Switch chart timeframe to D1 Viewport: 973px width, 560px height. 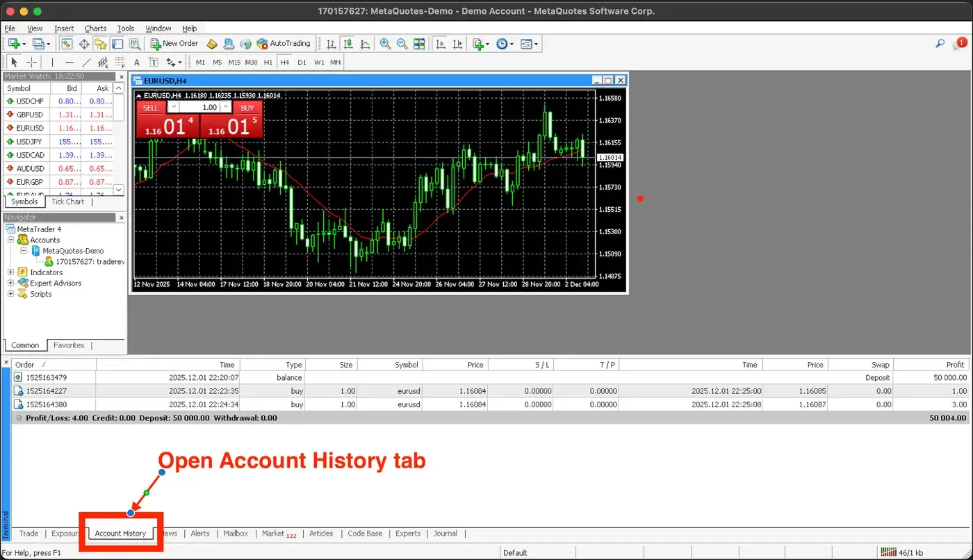point(302,63)
